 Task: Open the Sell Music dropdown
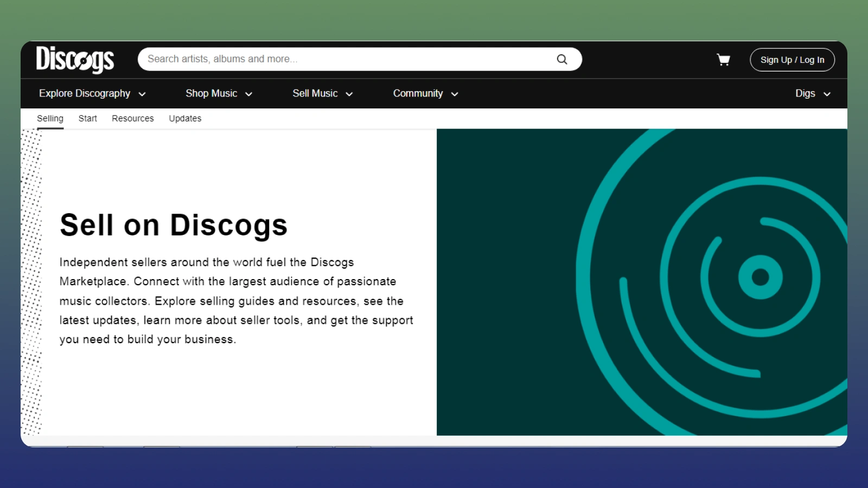323,93
